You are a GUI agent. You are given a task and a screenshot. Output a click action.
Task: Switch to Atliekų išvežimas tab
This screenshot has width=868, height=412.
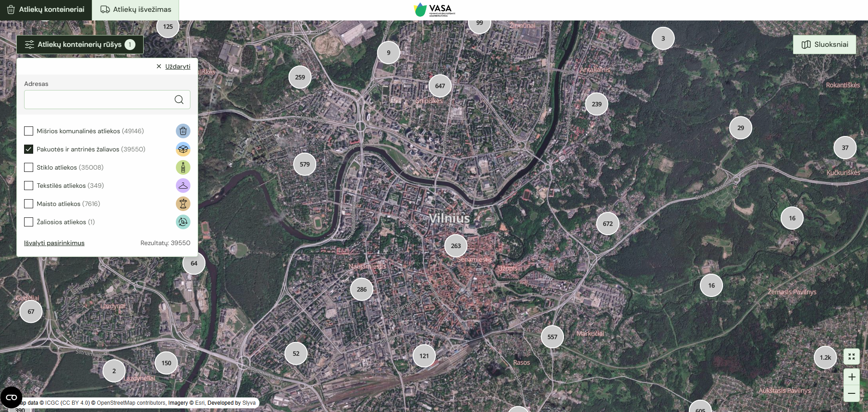click(x=135, y=10)
